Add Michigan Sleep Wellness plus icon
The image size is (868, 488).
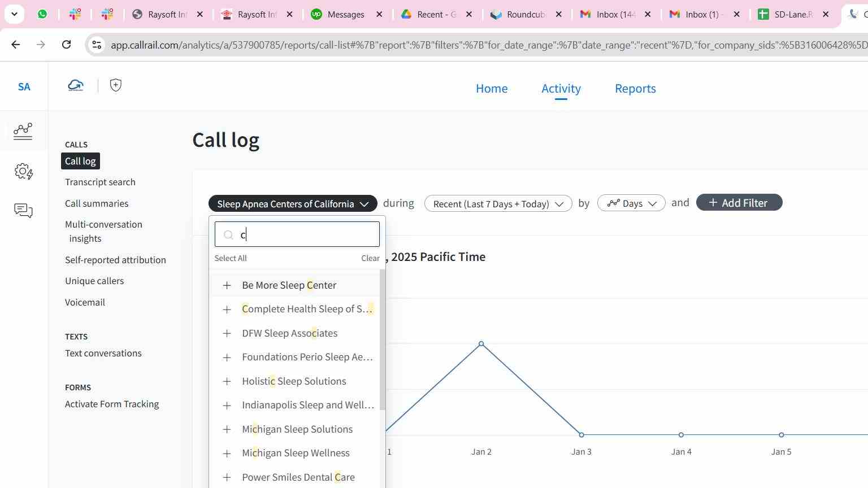coord(227,454)
